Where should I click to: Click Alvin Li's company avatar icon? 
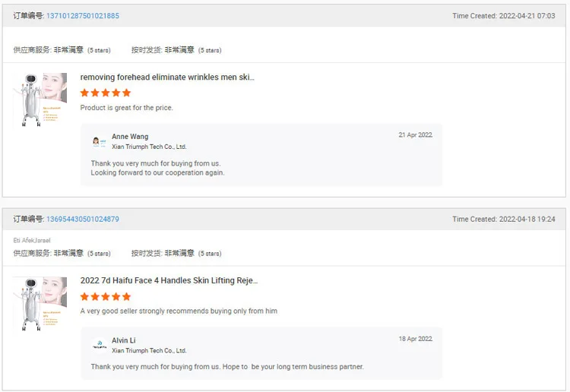pos(99,345)
